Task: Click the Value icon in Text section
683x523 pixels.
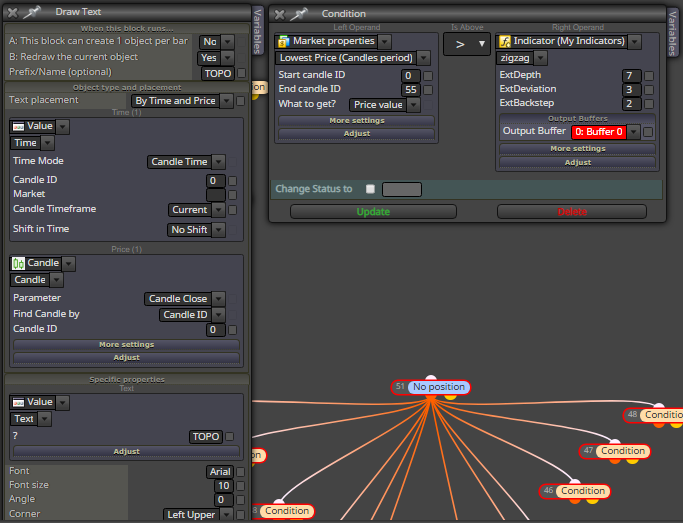Action: coord(18,402)
